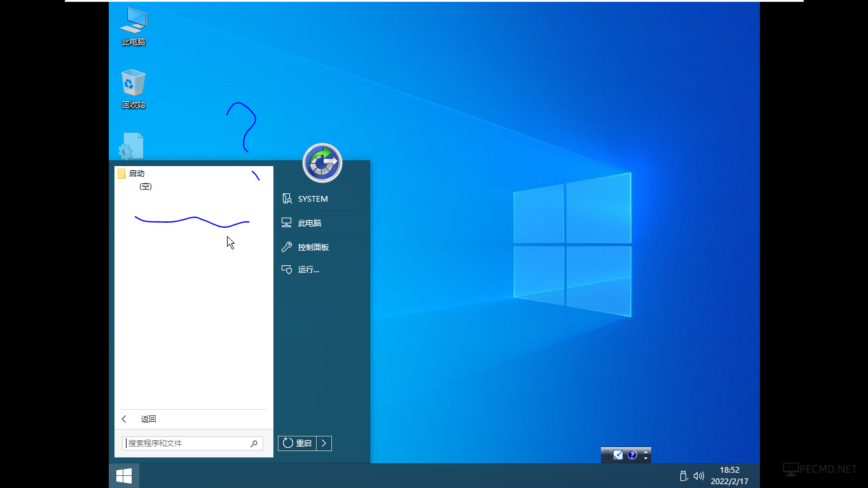Click the magnifier icon in the search box
The height and width of the screenshot is (488, 868).
tap(254, 443)
